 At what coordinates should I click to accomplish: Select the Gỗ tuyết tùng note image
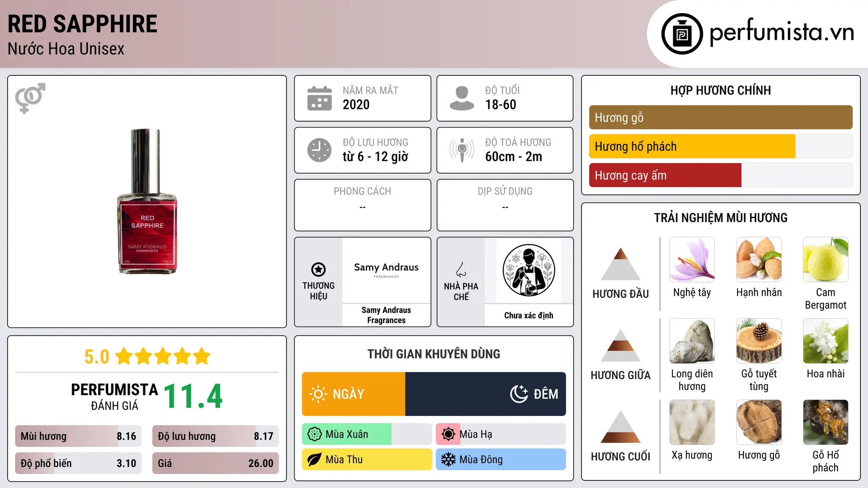coord(759,341)
